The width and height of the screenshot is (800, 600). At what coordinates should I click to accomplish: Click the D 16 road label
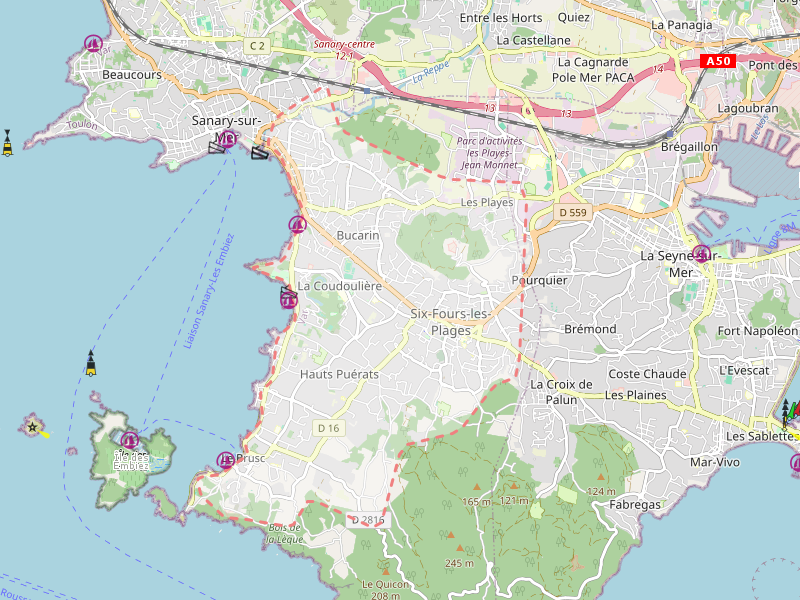click(x=328, y=428)
